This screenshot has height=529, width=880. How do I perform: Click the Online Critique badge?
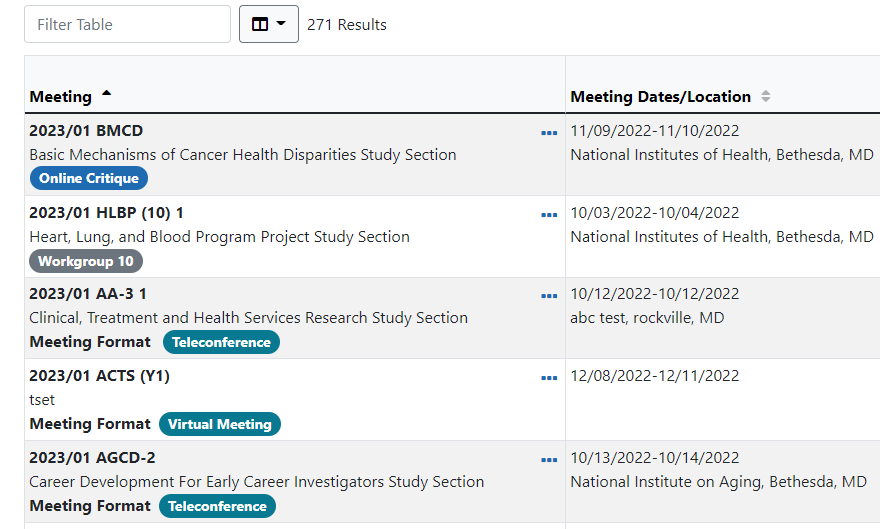tap(89, 178)
